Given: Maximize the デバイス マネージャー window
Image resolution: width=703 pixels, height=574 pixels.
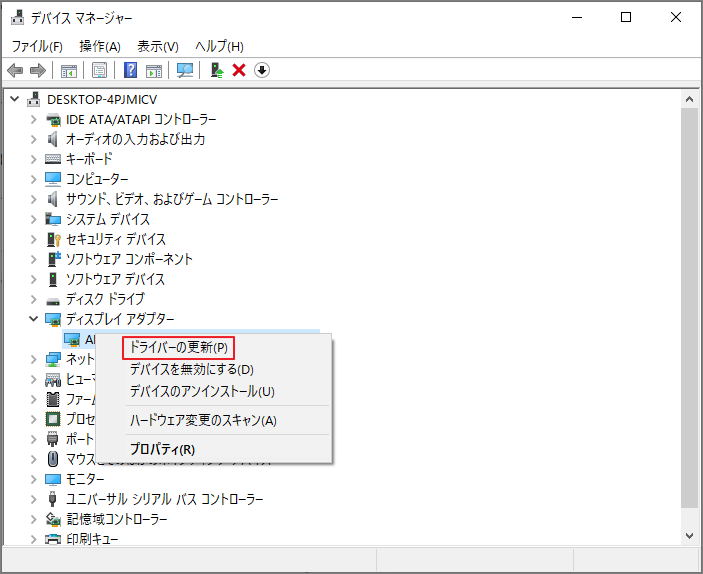Looking at the screenshot, I should pos(626,17).
